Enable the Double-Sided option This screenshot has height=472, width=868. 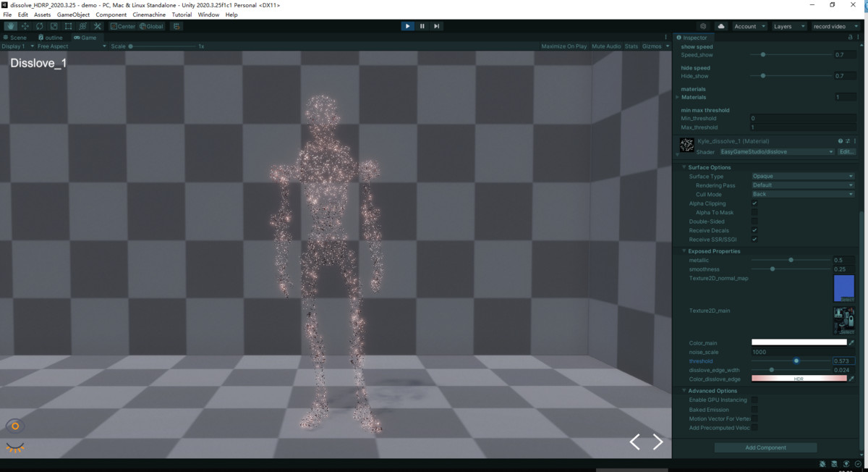click(x=754, y=221)
